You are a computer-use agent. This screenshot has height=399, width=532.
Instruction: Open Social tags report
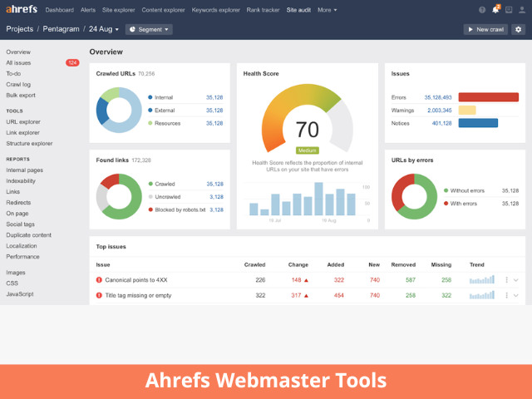(x=20, y=224)
